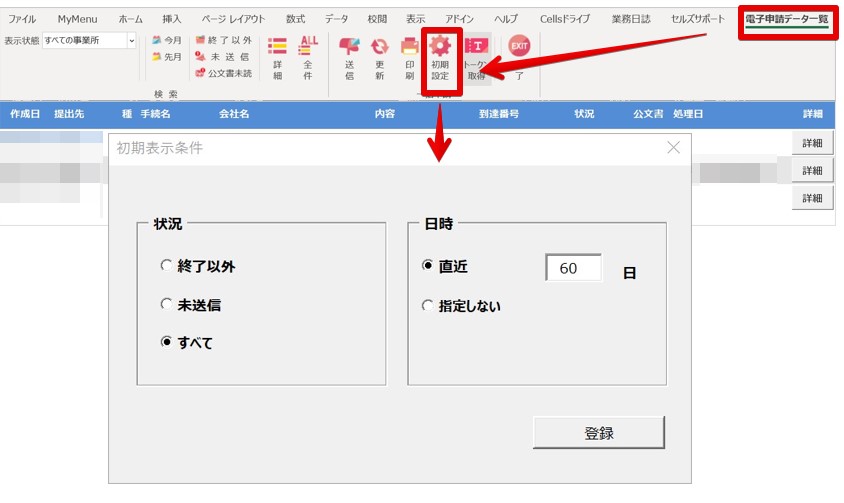The image size is (844, 503).
Task: Open the Cellsドライブ tab
Action: point(565,19)
